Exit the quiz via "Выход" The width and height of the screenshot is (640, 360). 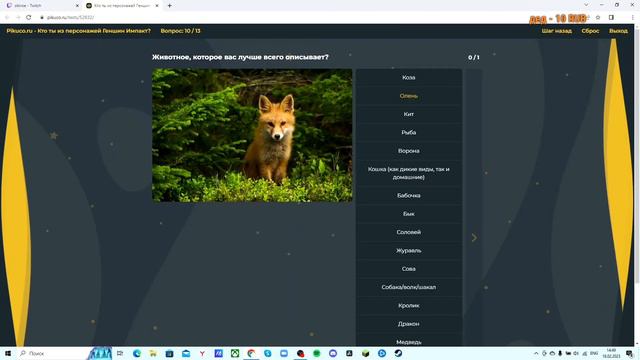coord(618,31)
